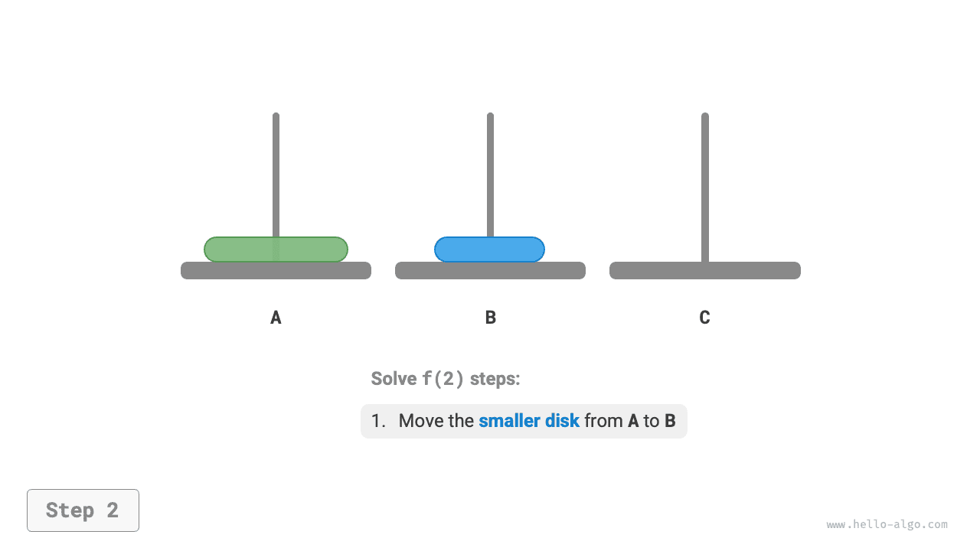Click the bold B in the move instruction

(670, 421)
